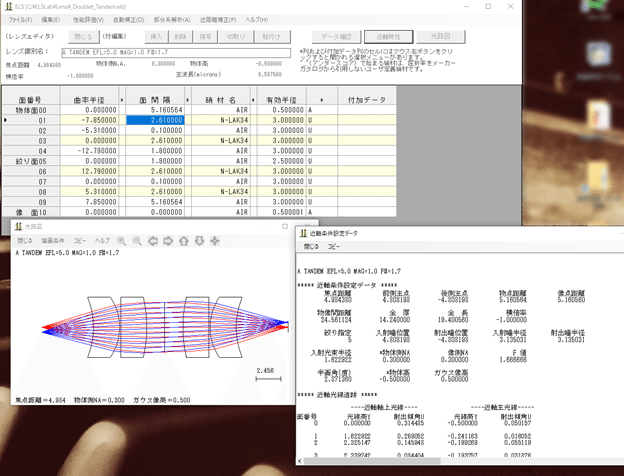Zoom in on the ray diagram

(121, 241)
